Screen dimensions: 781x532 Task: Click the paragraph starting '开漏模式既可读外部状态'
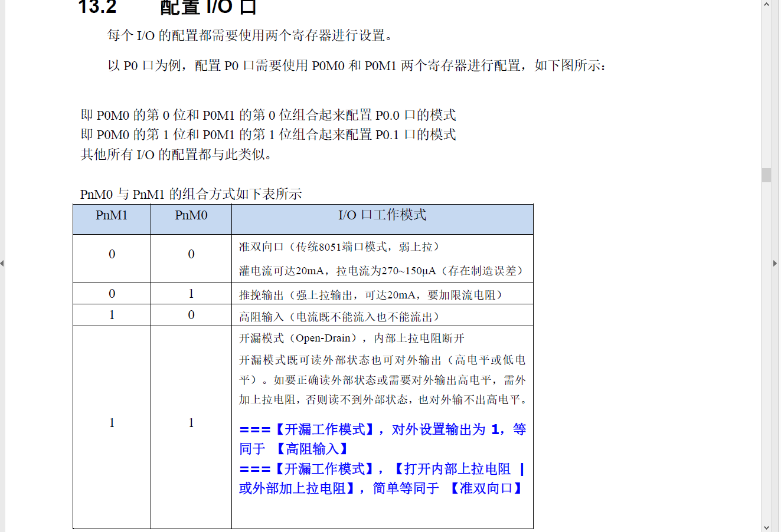[x=383, y=380]
